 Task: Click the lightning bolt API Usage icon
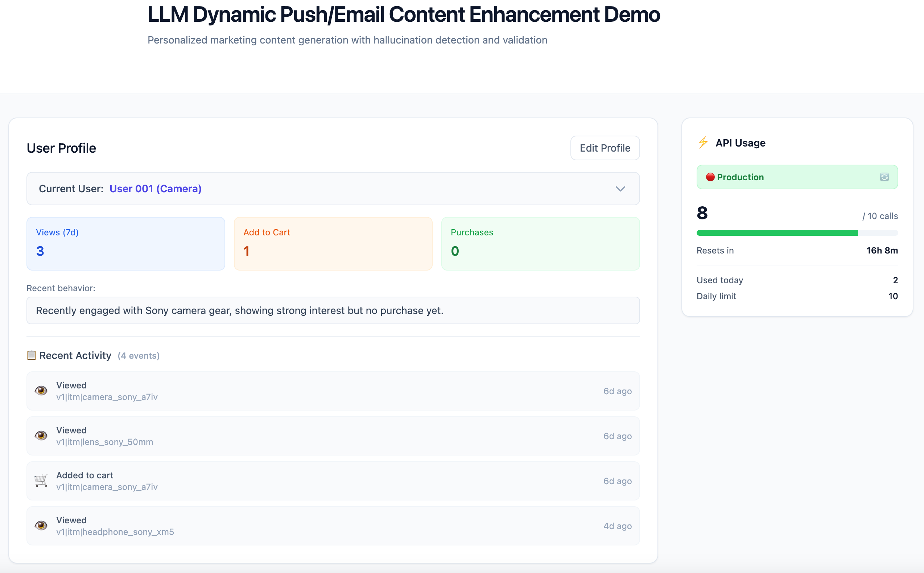[703, 143]
